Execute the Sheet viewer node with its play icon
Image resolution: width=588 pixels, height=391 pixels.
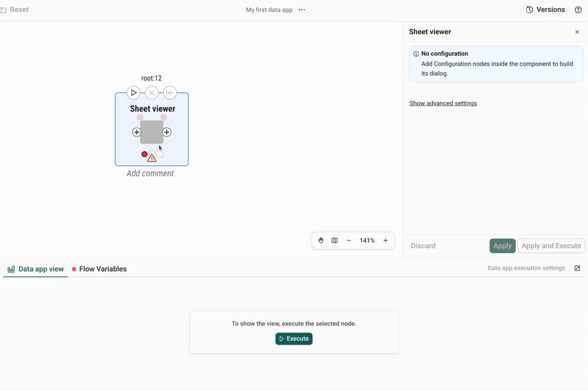tap(133, 93)
